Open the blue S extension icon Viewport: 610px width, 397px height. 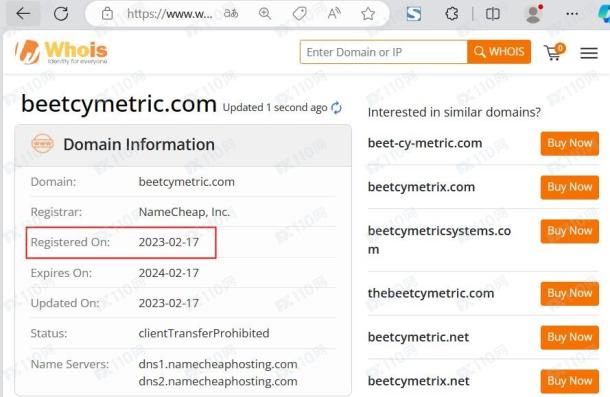(x=414, y=14)
